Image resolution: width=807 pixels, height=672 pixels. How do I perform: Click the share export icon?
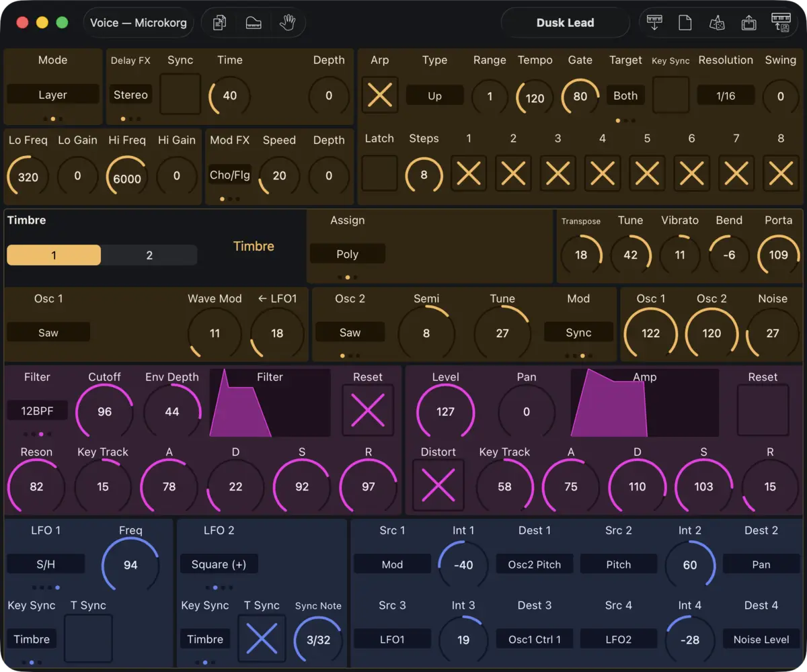748,23
